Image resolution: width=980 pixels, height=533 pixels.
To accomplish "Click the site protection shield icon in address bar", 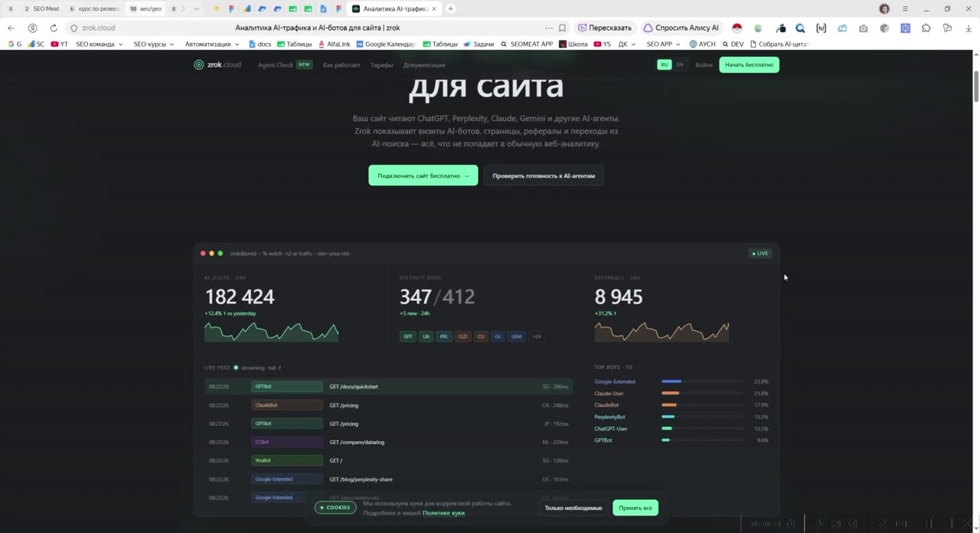I will coord(73,28).
